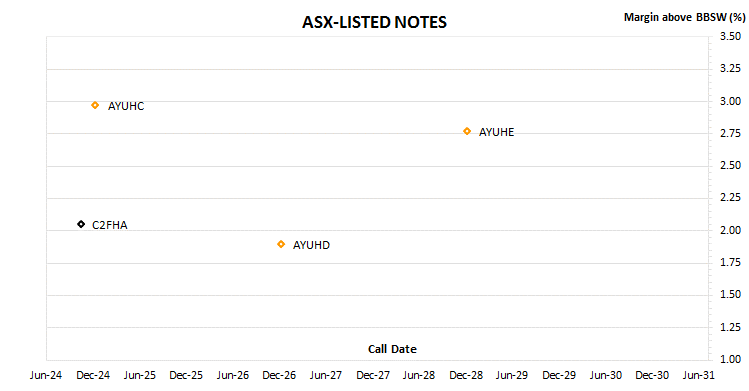This screenshot has width=749, height=391.
Task: Click the 2.75 y-axis tick label
Action: 730,133
